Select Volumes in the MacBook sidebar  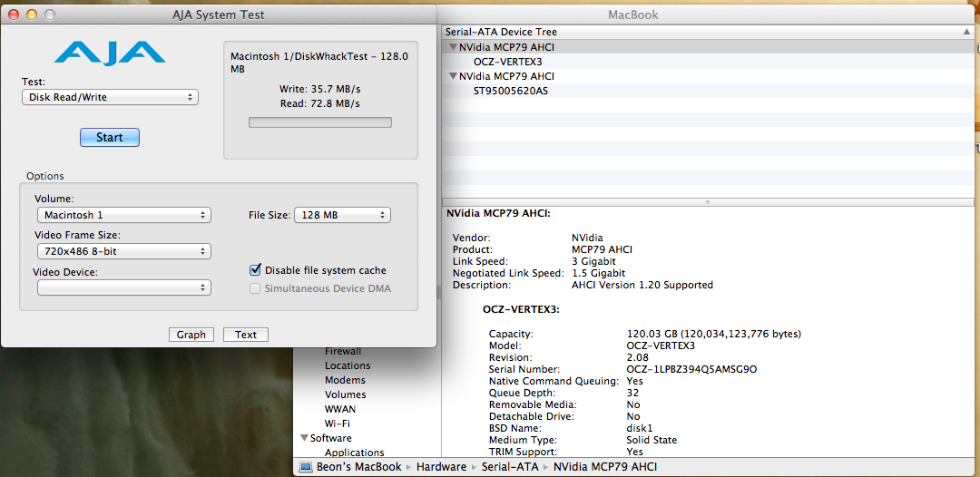point(346,394)
